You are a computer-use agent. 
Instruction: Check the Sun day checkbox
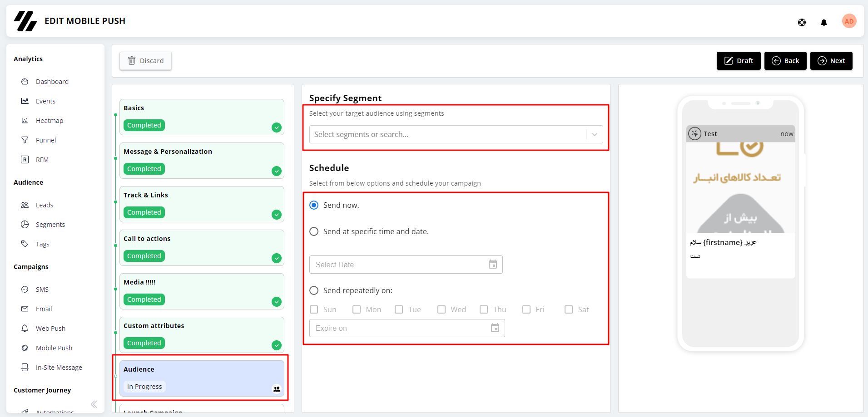[x=314, y=309]
